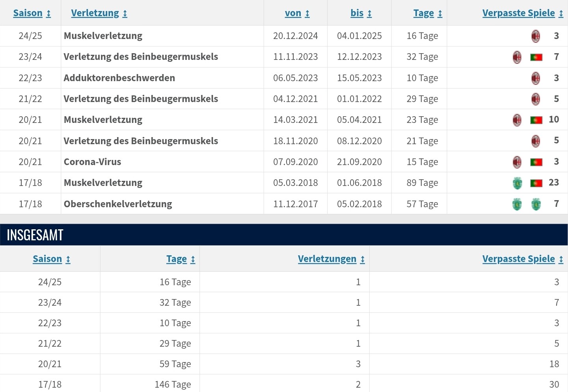Click the 06.05.2023 start date cell

coord(296,78)
